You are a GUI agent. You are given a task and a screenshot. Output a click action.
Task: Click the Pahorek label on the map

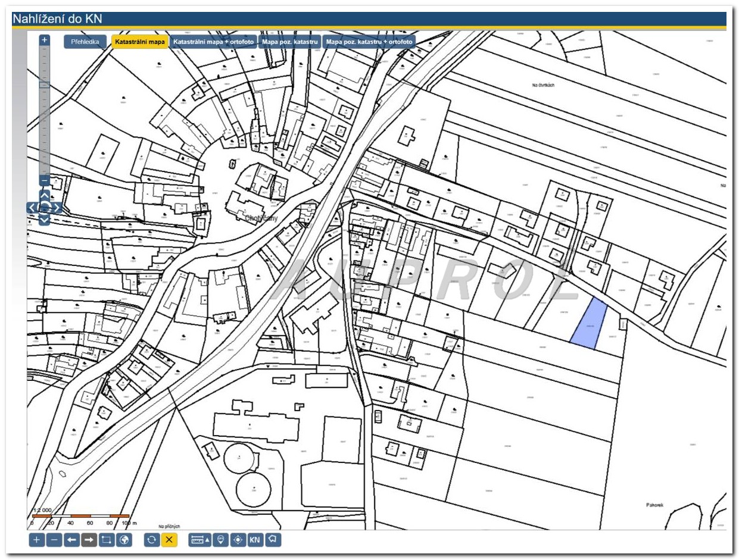coord(654,505)
